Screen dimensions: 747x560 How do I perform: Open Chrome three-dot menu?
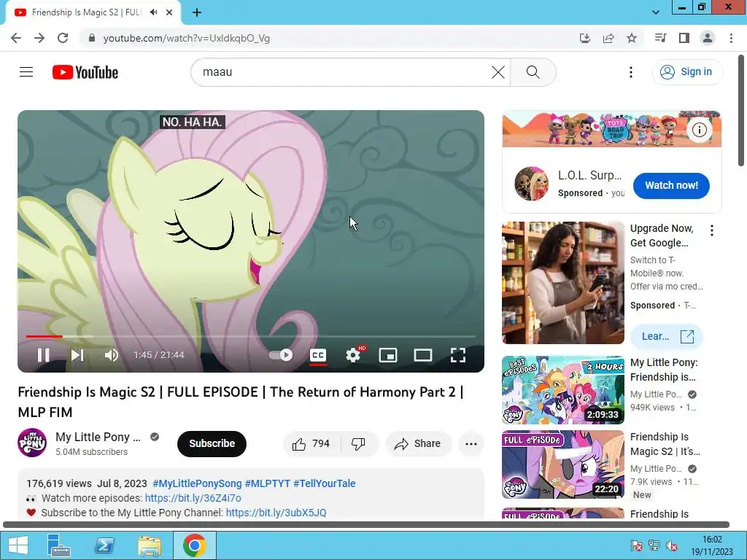click(731, 38)
